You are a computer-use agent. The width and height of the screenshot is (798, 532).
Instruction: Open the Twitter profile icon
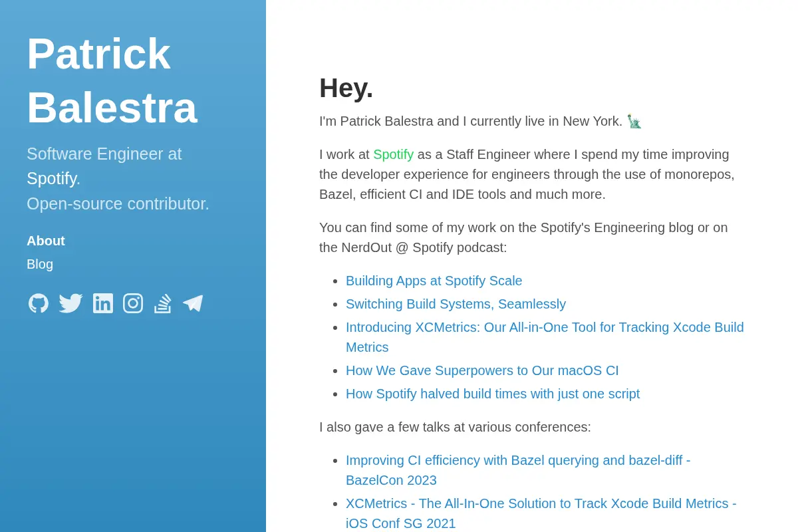click(70, 303)
